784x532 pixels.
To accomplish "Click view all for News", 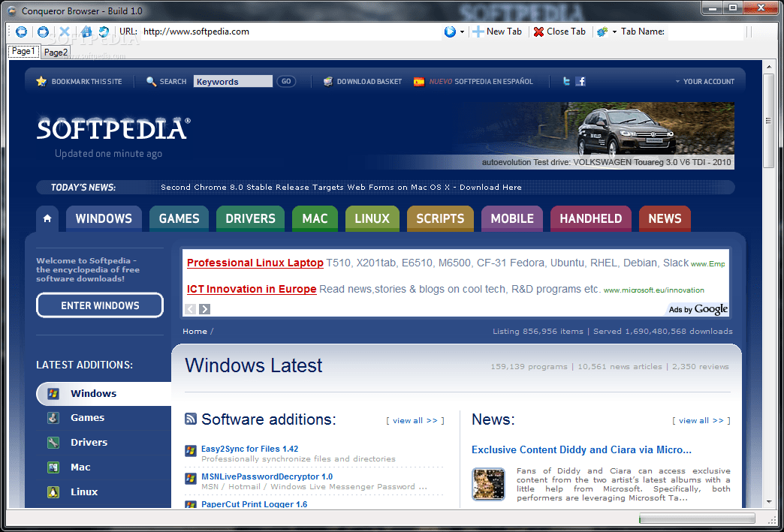I will (x=701, y=421).
